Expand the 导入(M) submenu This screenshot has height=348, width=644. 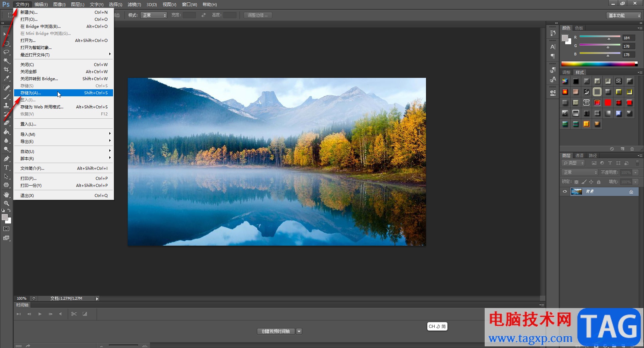[x=64, y=134]
